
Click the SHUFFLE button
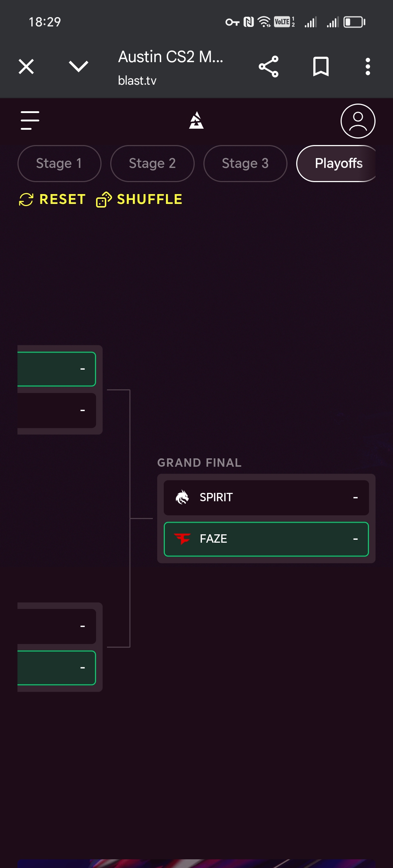pos(139,200)
